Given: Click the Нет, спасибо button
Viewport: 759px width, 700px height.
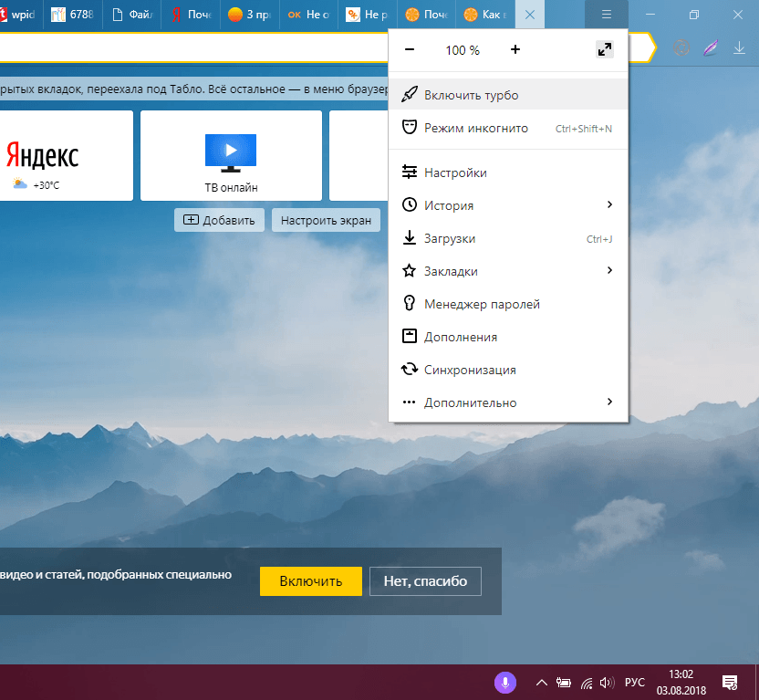Looking at the screenshot, I should coord(425,581).
